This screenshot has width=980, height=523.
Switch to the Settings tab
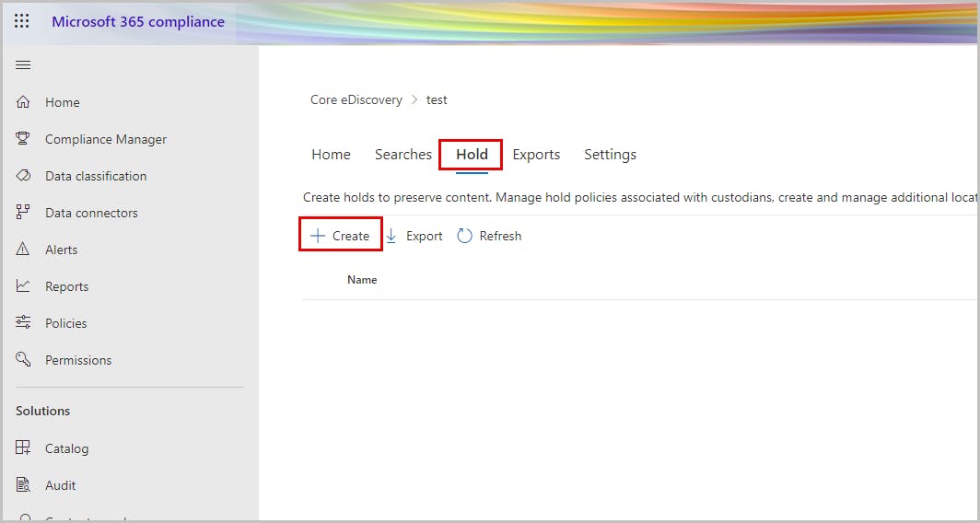(610, 155)
